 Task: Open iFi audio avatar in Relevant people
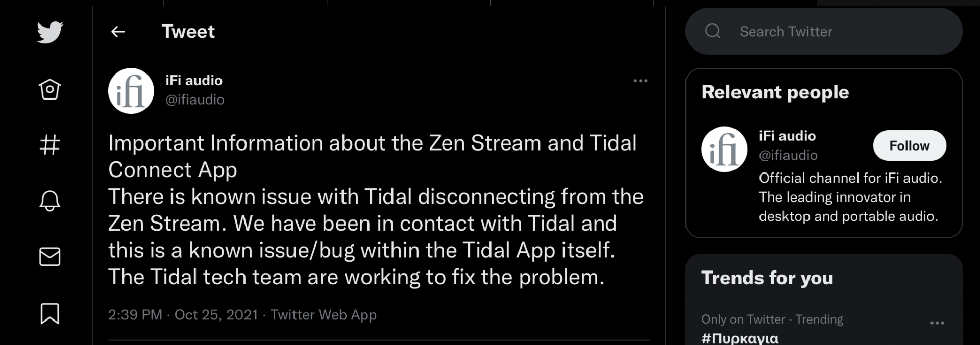pyautogui.click(x=724, y=149)
